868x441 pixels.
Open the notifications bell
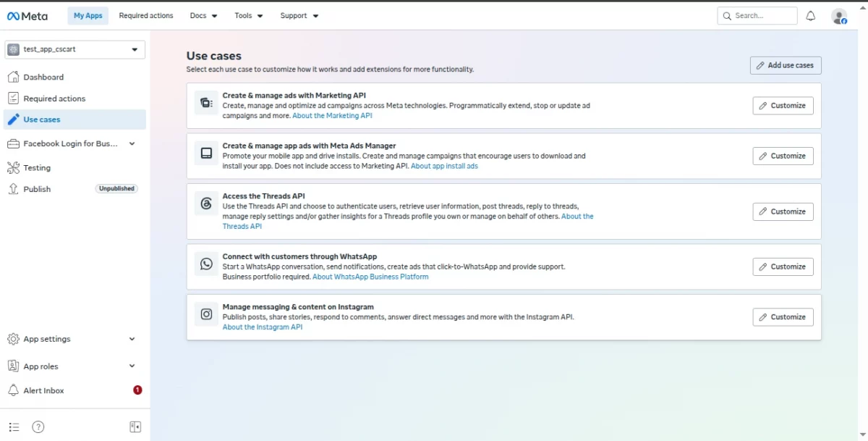point(811,16)
